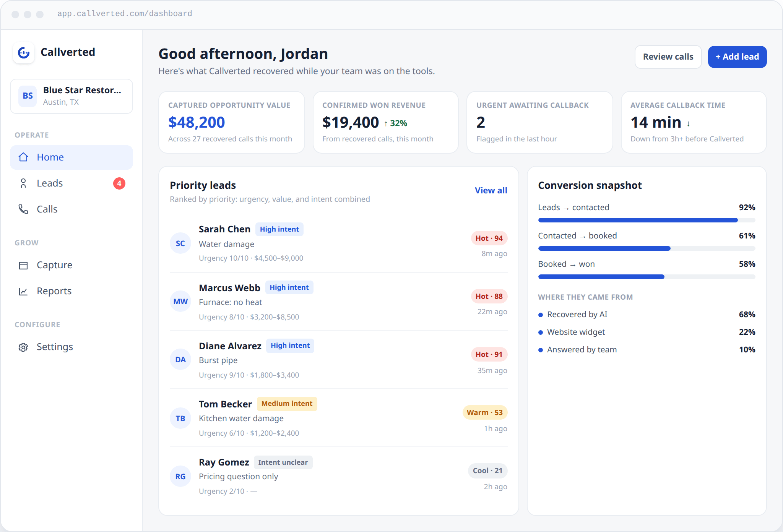Go to the Calls section

tap(71, 209)
